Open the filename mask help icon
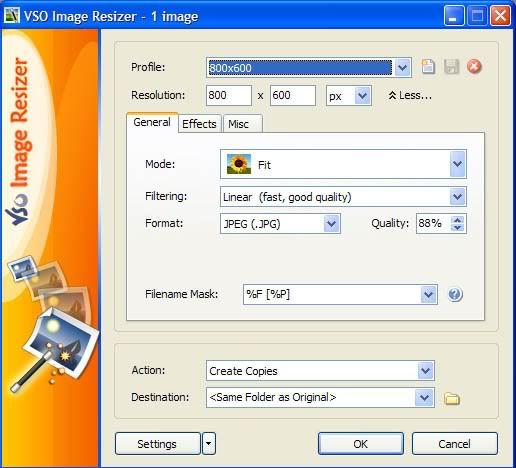 [455, 294]
